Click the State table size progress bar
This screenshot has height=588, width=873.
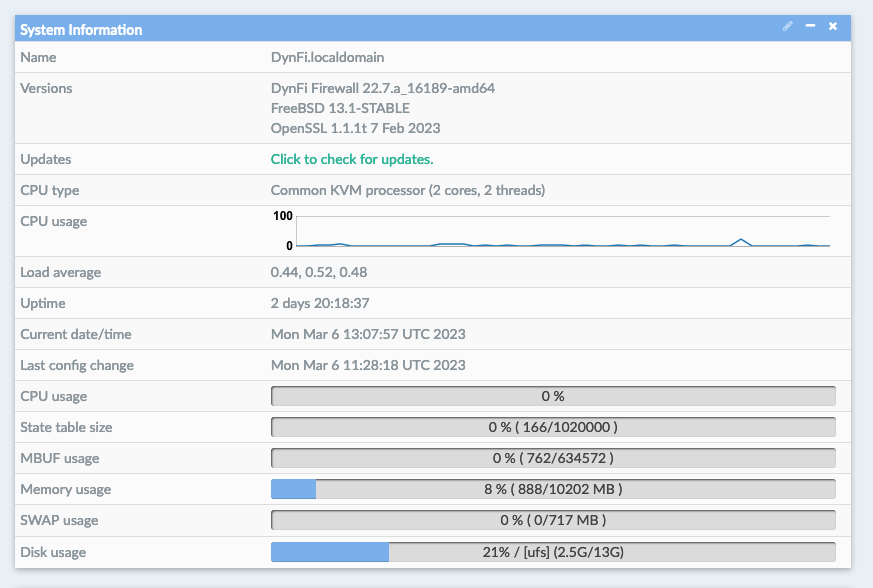click(x=553, y=428)
